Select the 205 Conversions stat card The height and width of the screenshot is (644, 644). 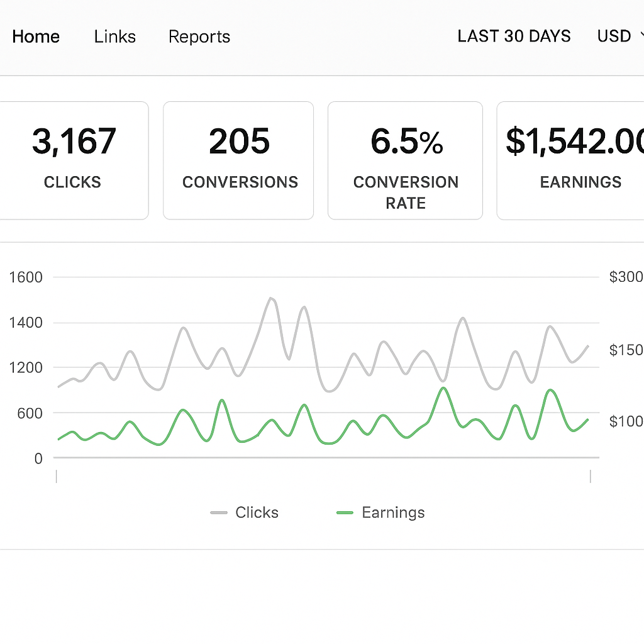(x=238, y=160)
